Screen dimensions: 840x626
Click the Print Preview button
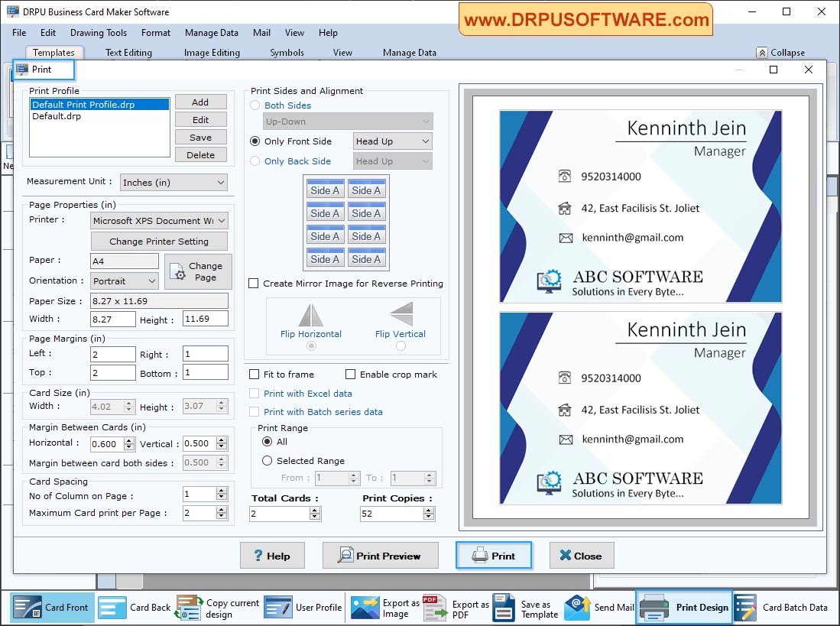380,556
